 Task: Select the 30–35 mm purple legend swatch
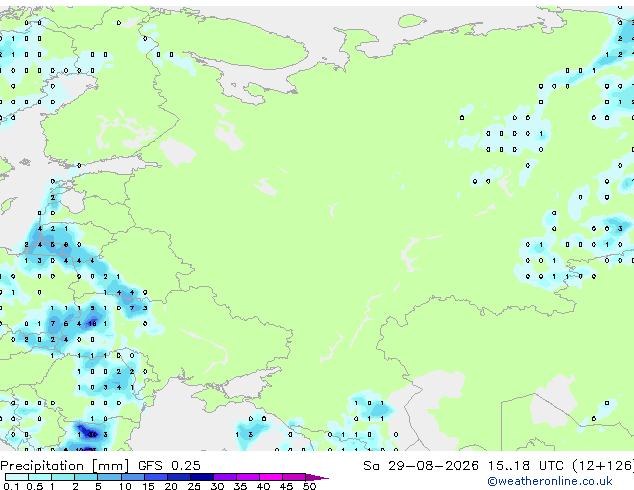point(224,477)
